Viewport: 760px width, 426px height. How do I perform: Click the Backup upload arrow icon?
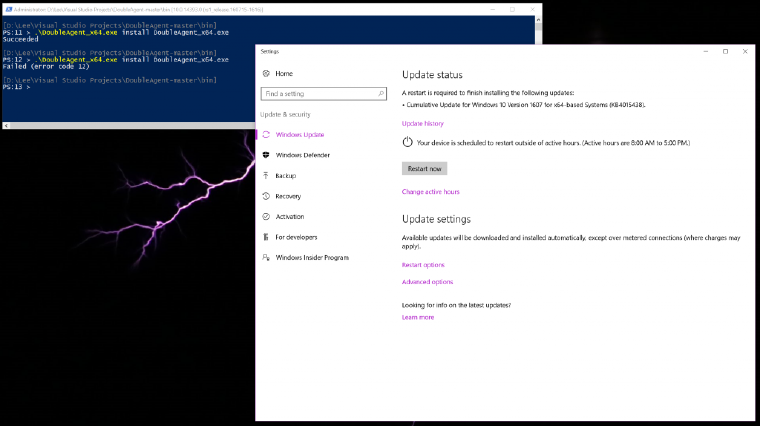266,175
